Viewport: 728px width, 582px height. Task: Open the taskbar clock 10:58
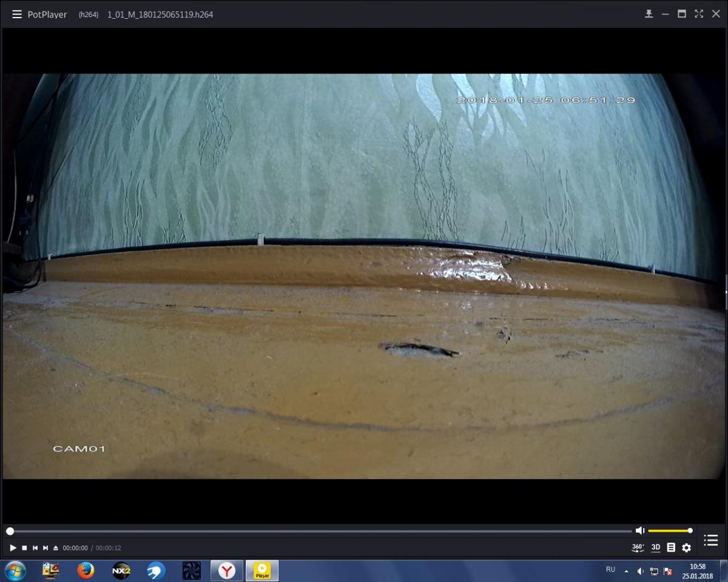[698, 570]
